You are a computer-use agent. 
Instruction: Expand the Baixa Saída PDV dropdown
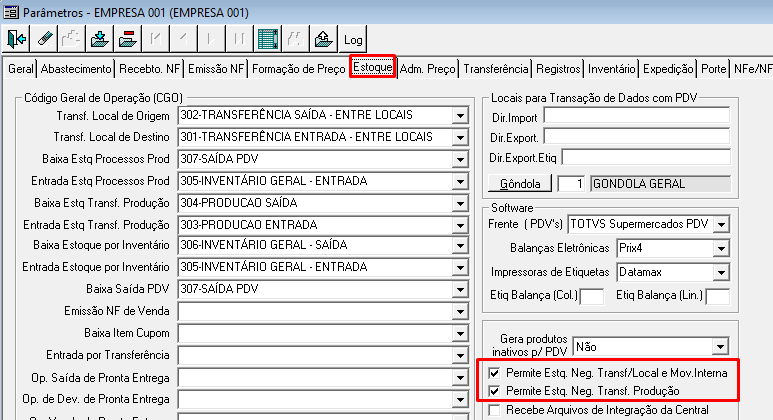[460, 289]
